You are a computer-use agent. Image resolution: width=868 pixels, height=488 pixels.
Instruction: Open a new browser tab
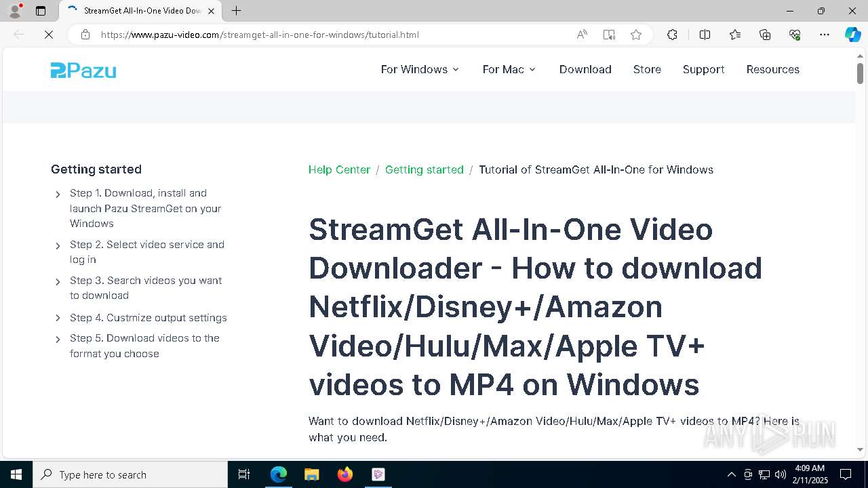point(236,11)
